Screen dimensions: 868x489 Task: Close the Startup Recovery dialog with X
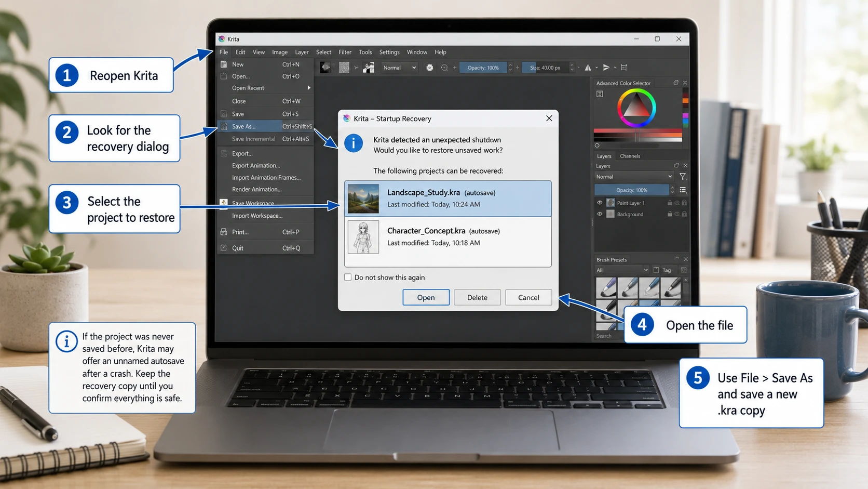(x=549, y=118)
